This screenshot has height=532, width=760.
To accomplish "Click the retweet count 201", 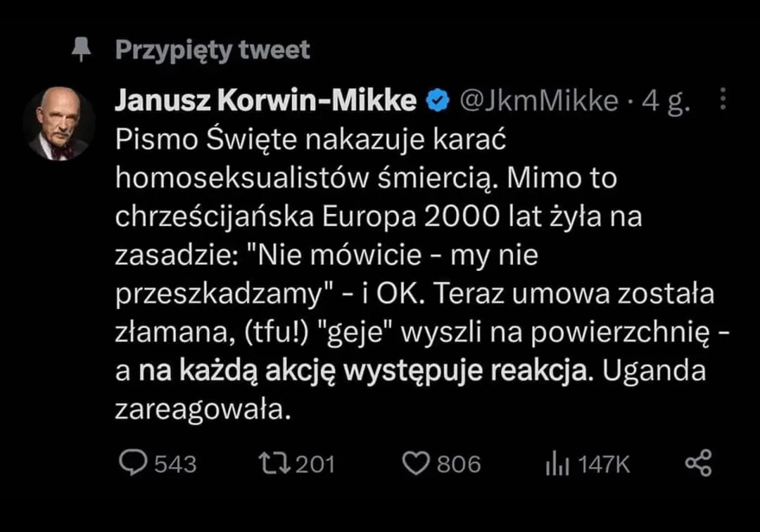I will [315, 464].
